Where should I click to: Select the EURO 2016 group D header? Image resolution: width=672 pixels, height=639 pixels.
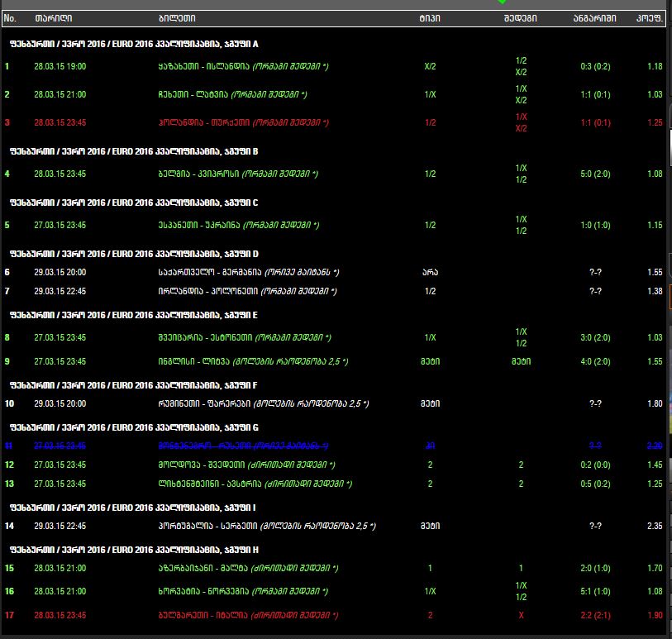click(x=134, y=254)
